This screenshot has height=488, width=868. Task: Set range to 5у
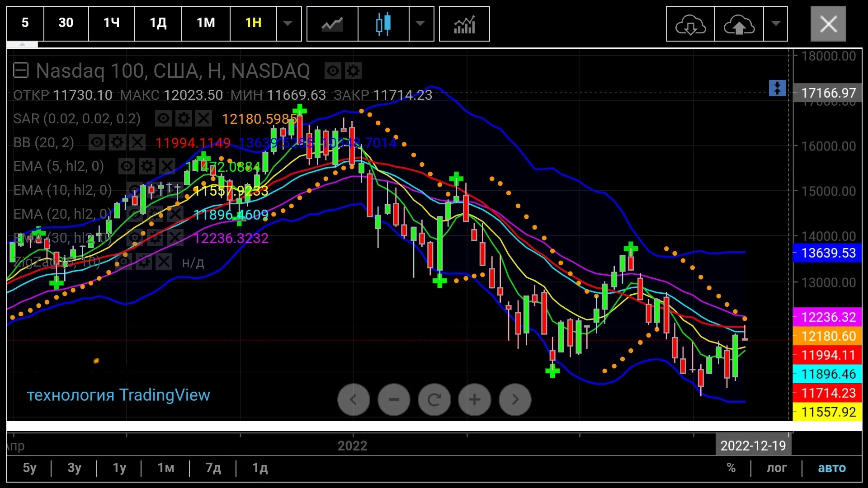30,468
